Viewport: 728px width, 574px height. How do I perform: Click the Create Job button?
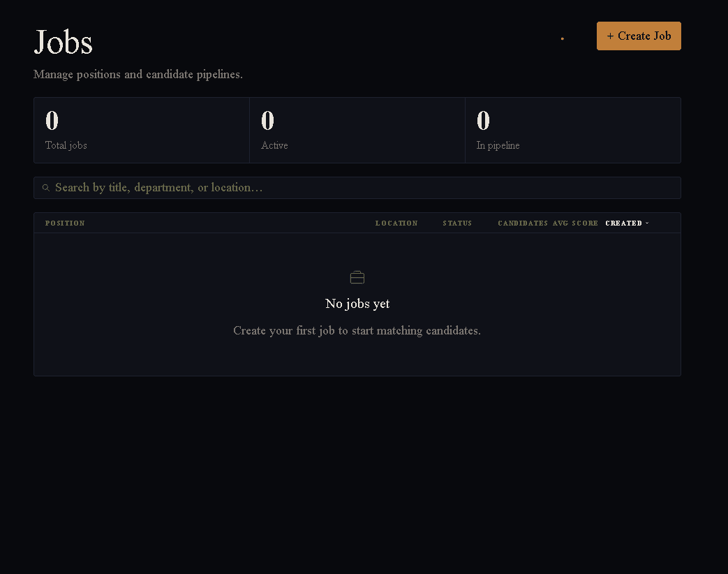[x=639, y=36]
